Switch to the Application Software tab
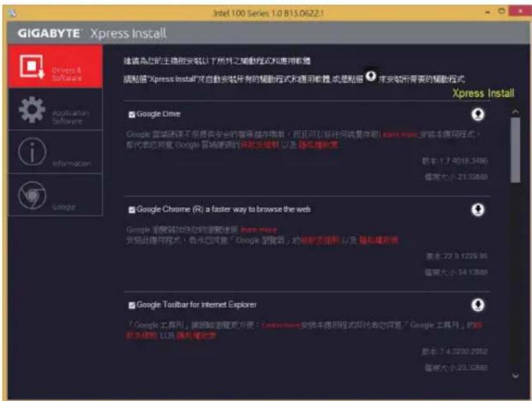Viewport: 532px width, 401px height. tap(55, 109)
